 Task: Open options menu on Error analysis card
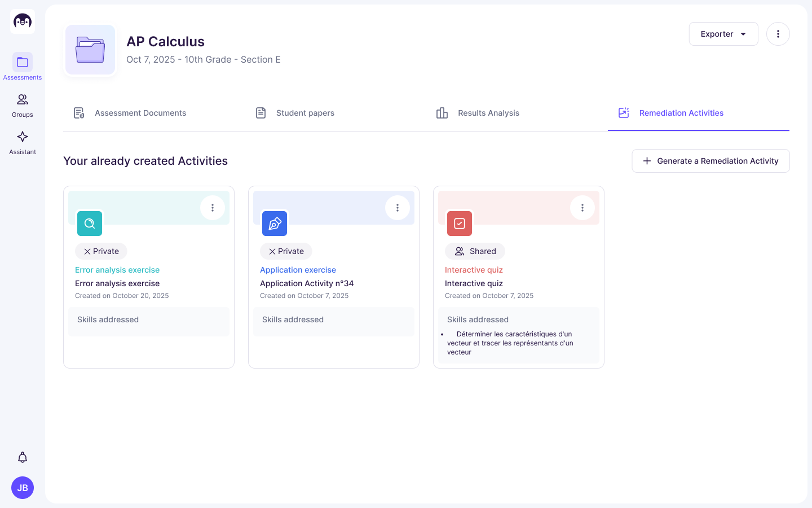coord(213,208)
